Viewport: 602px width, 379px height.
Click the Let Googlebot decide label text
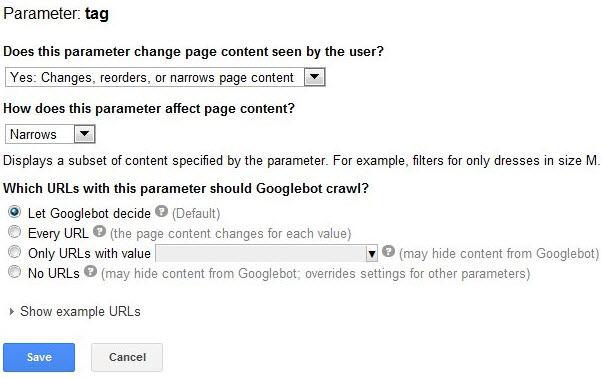(89, 213)
